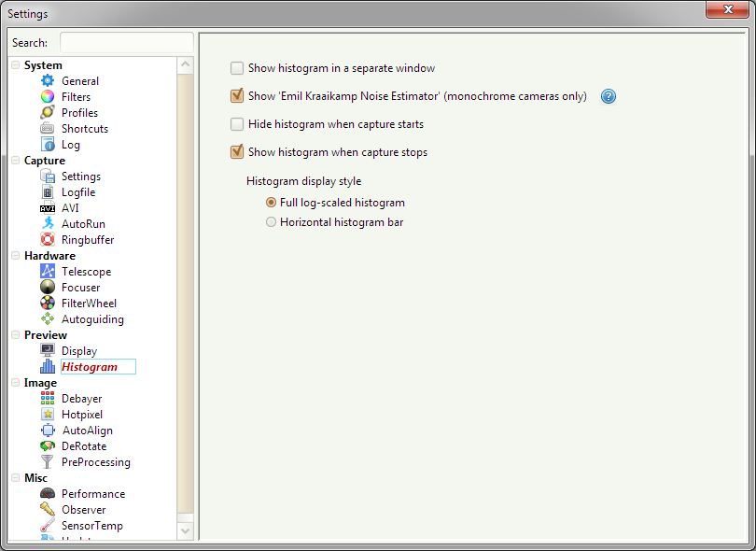This screenshot has height=551, width=756.
Task: Click the Profiles icon
Action: point(48,113)
